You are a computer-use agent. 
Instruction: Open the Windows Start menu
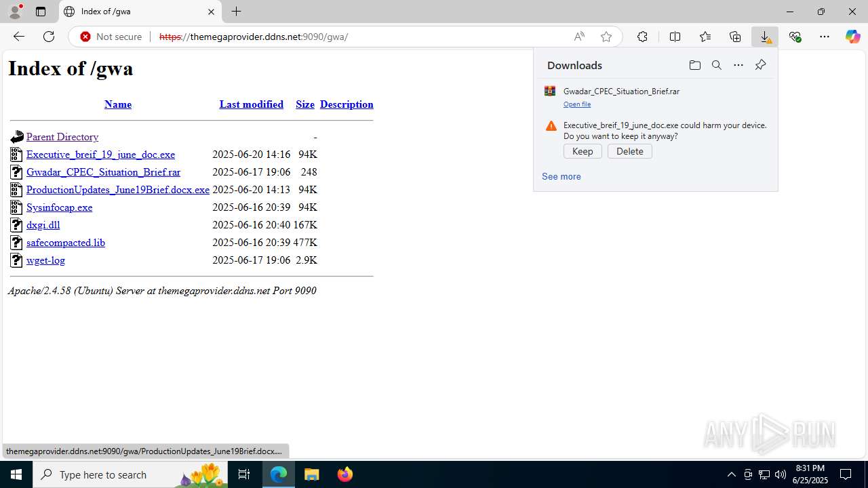[x=16, y=474]
